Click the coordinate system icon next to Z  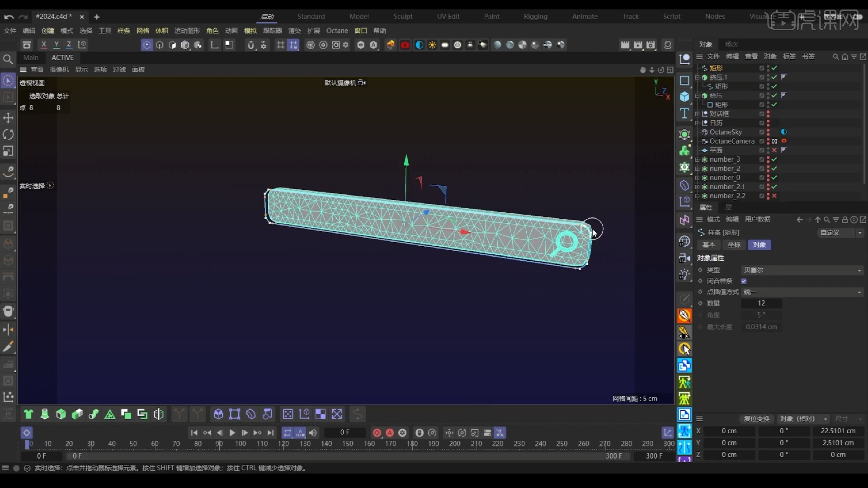point(82,45)
